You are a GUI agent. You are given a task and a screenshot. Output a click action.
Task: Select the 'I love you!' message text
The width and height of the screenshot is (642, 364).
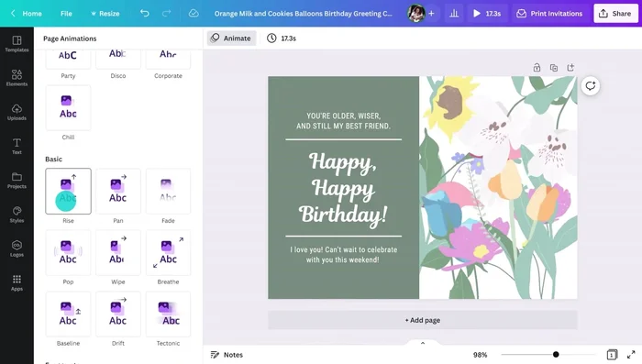[x=344, y=254]
